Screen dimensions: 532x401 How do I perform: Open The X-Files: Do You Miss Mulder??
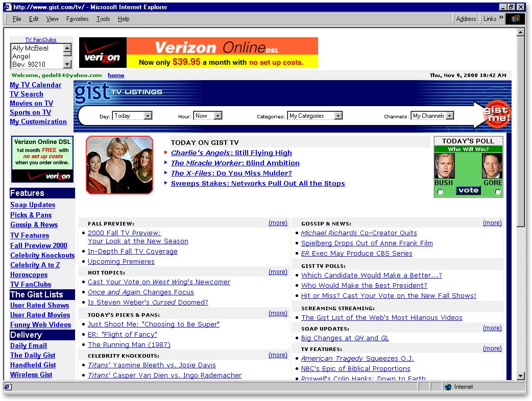tap(231, 173)
